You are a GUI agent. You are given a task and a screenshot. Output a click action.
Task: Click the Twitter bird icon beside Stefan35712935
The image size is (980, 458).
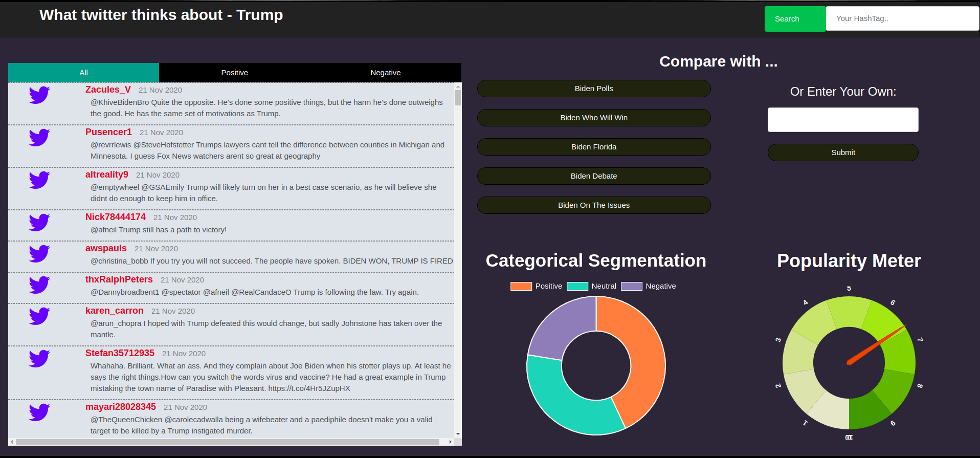pyautogui.click(x=39, y=359)
